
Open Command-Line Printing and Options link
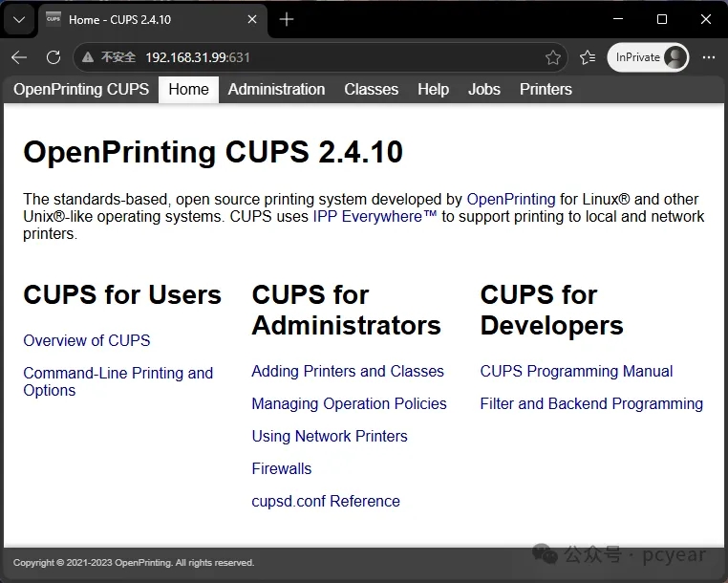118,381
